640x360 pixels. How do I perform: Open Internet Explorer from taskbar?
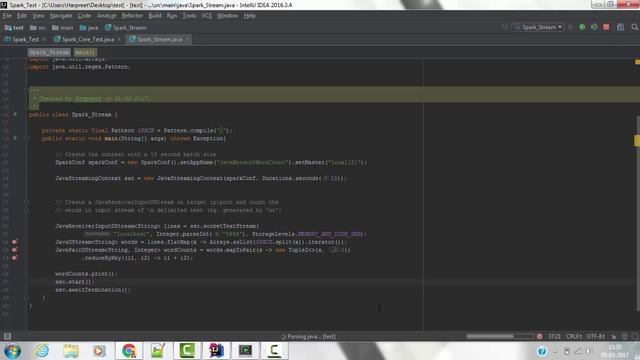(x=42, y=351)
